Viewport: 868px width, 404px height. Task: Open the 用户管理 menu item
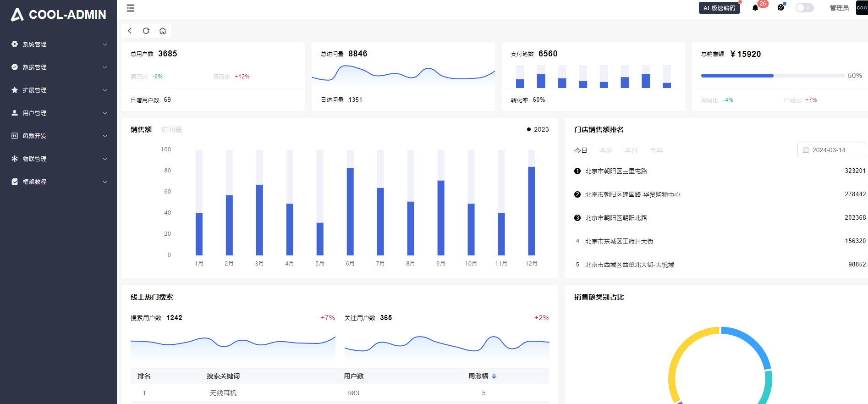tap(58, 113)
